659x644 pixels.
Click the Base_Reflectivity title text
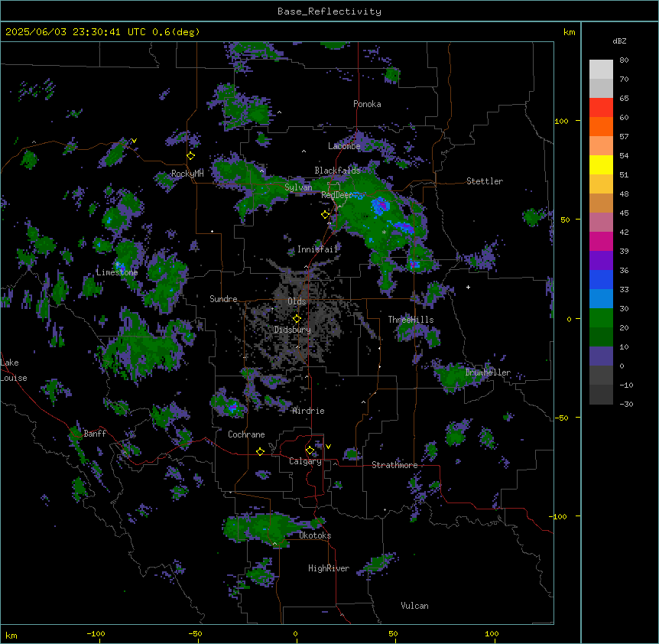[x=329, y=11]
